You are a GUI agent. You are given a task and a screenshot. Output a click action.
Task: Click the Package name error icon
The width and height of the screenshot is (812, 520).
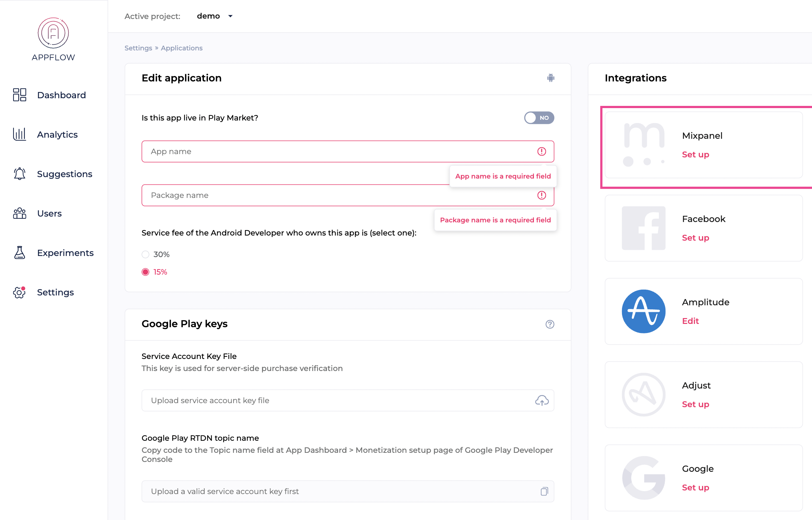click(x=542, y=195)
